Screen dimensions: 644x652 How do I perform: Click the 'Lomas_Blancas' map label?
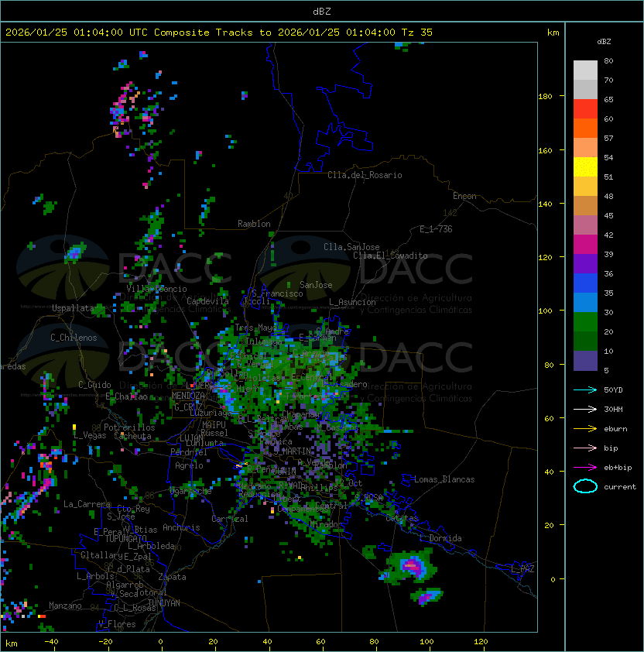[x=444, y=479]
